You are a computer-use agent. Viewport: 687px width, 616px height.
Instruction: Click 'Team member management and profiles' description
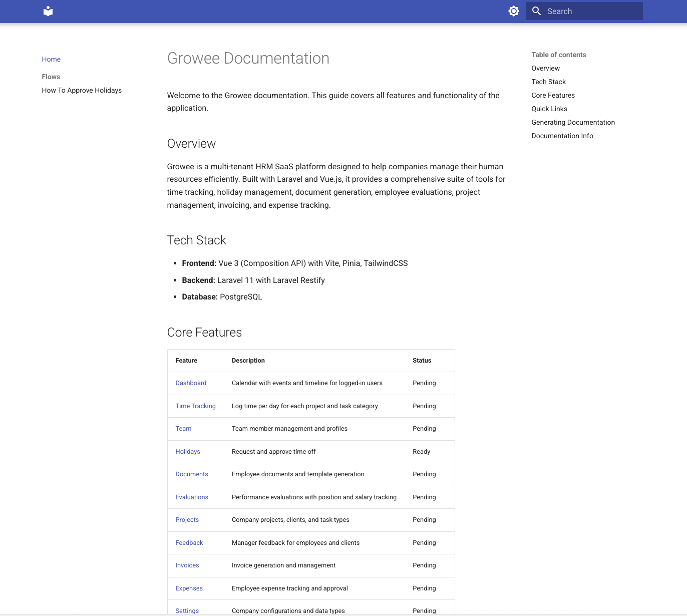(289, 429)
